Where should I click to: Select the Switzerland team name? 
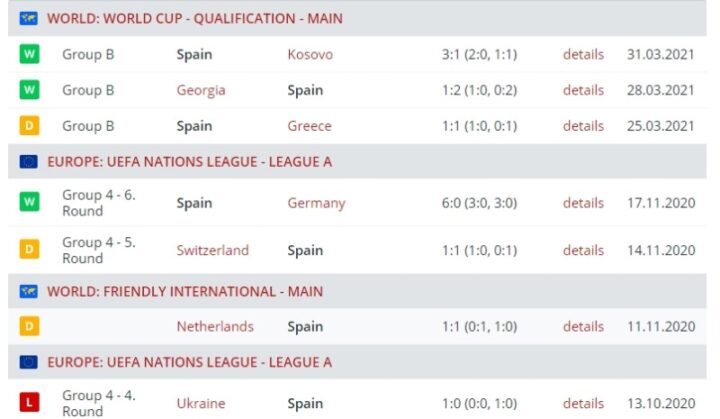pyautogui.click(x=213, y=250)
